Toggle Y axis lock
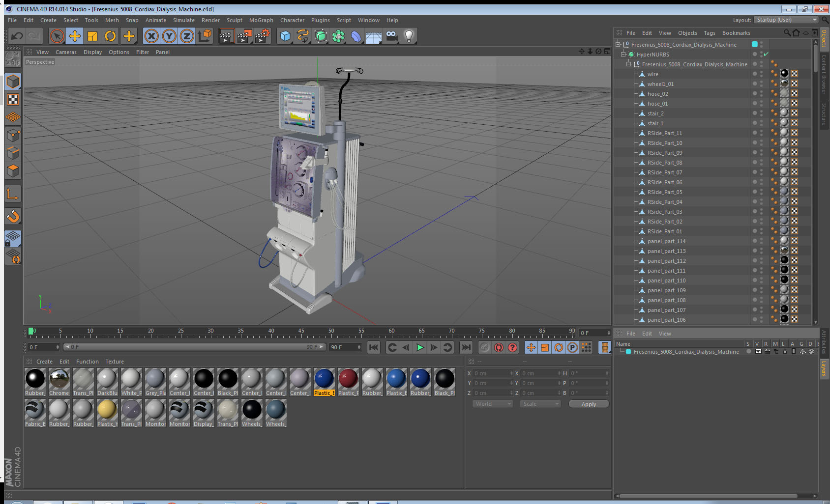The width and height of the screenshot is (830, 504). click(169, 36)
